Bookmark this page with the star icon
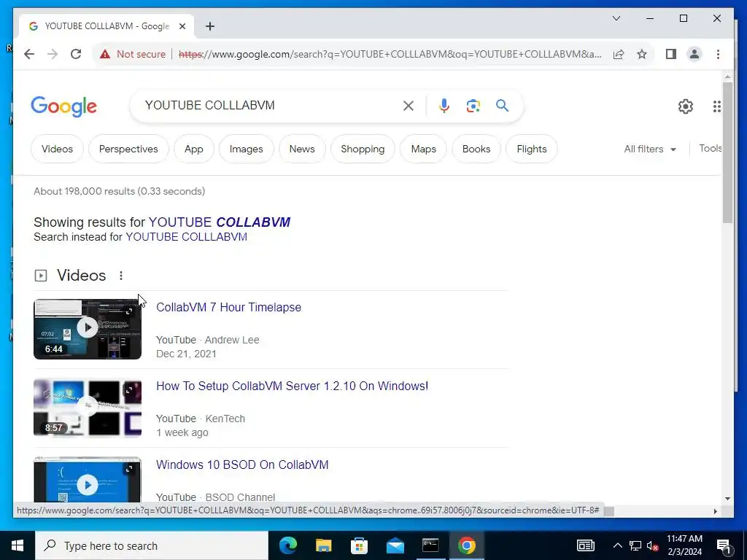 pyautogui.click(x=642, y=54)
